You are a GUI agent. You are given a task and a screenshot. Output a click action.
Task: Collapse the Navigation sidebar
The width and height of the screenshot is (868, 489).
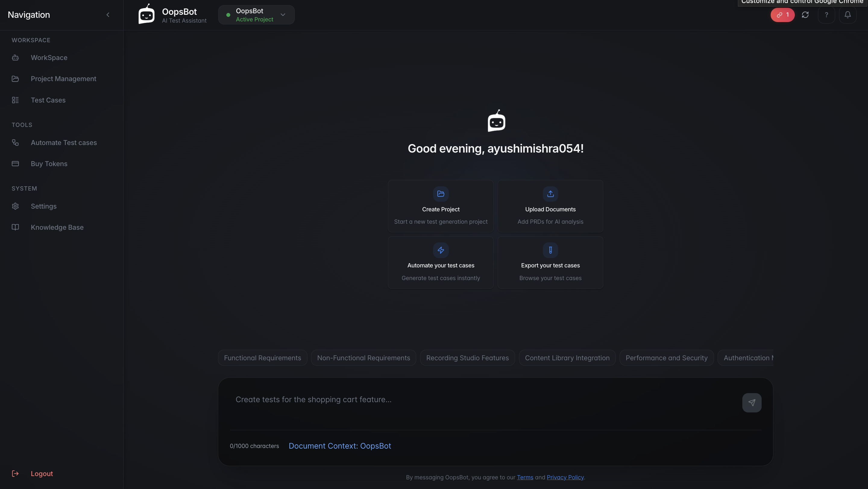click(108, 14)
